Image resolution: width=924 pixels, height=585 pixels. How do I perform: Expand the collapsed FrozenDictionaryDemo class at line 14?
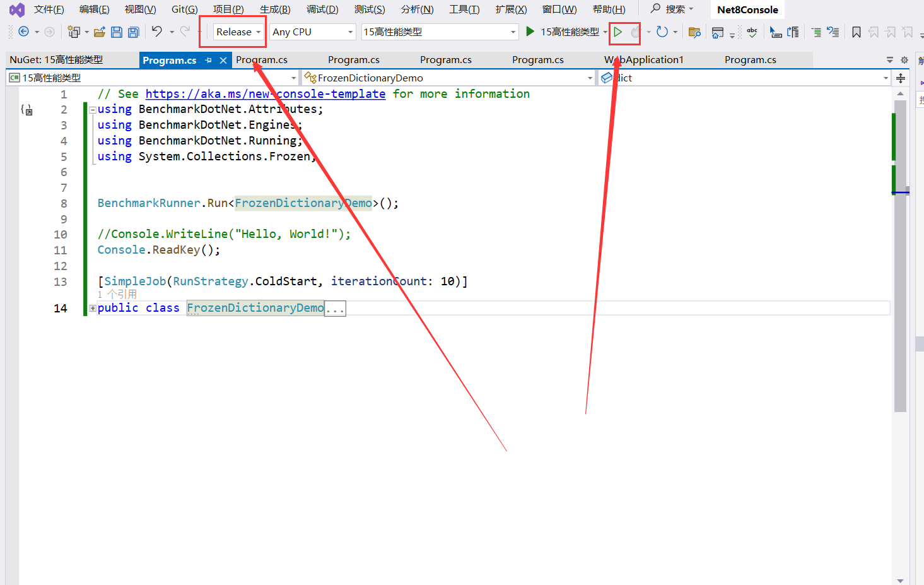click(93, 308)
